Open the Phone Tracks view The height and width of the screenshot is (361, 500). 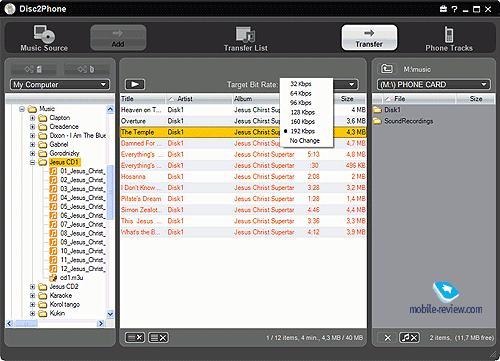pyautogui.click(x=449, y=39)
